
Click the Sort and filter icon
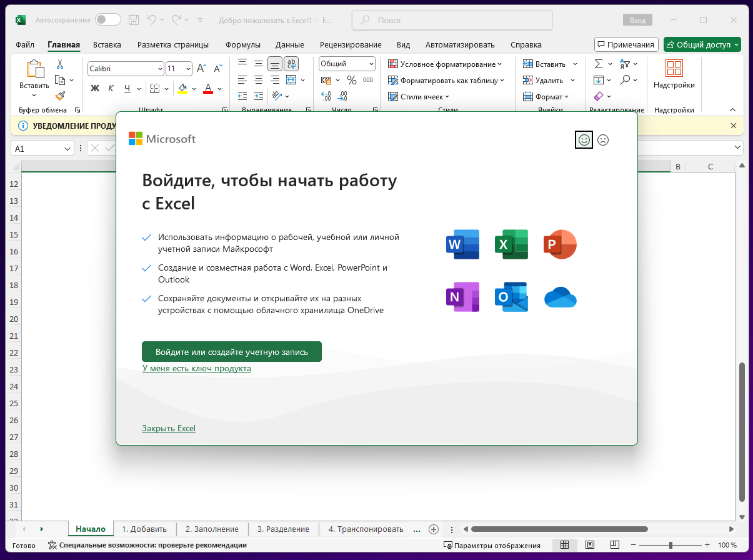tap(625, 64)
